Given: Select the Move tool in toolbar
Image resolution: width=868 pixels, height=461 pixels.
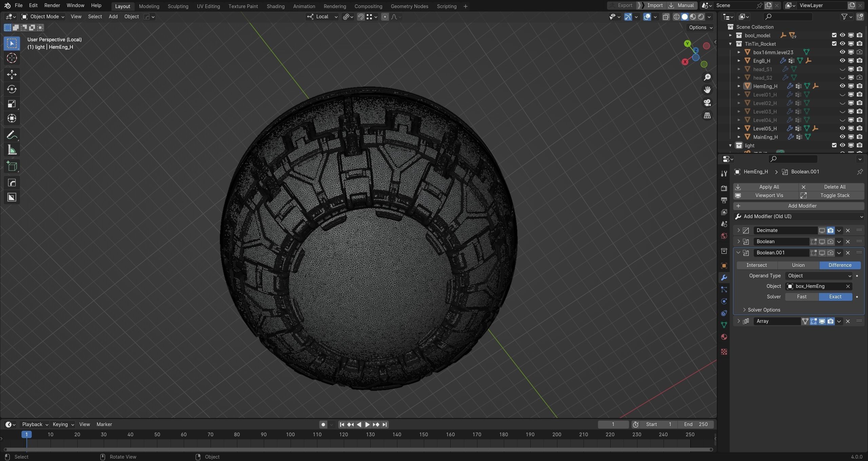Looking at the screenshot, I should 12,74.
